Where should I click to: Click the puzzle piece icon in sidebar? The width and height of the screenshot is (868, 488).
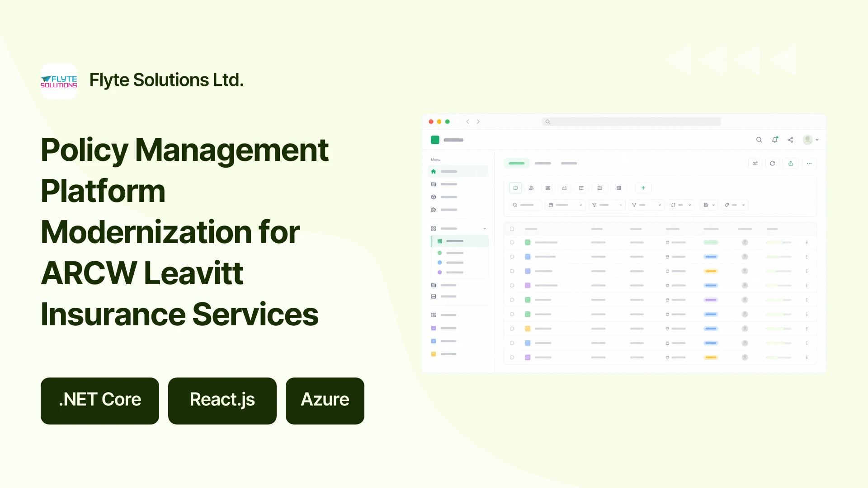434,210
